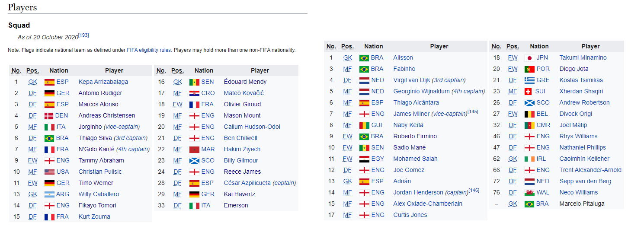Click citation 146 next to Jordan Henderson

(x=474, y=190)
